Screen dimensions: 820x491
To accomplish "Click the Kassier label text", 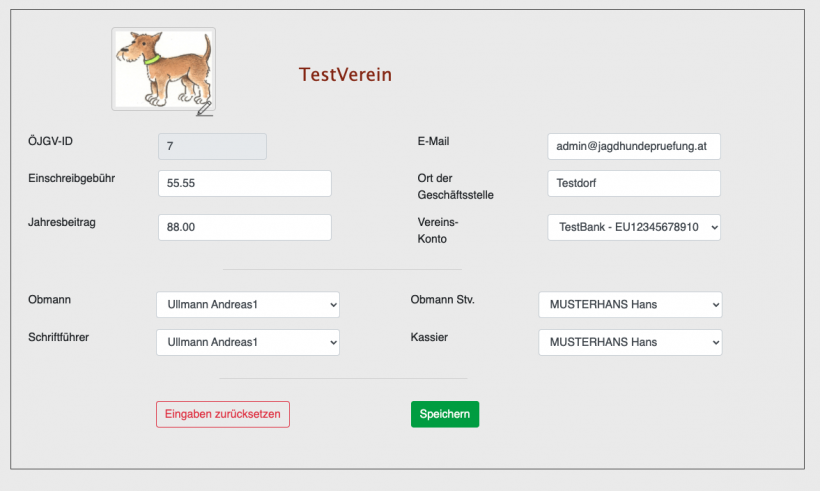I will 429,337.
